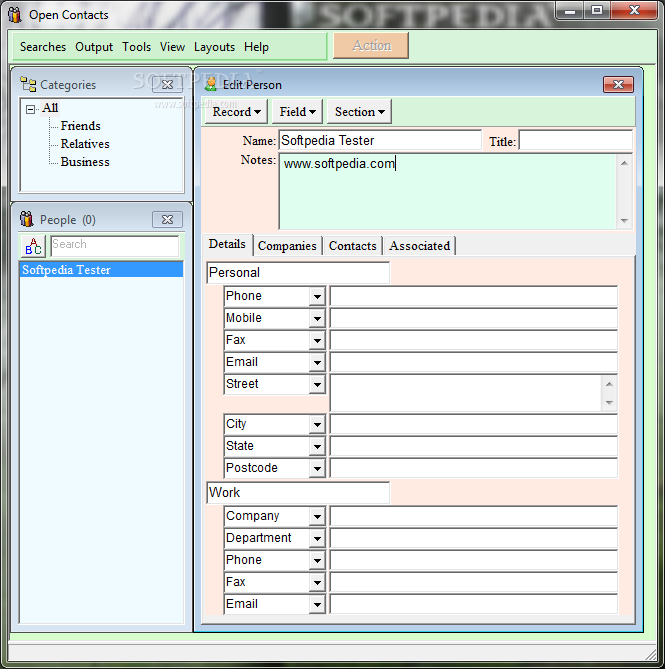Viewport: 665px width, 669px height.
Task: Select the All category
Action: pos(50,108)
